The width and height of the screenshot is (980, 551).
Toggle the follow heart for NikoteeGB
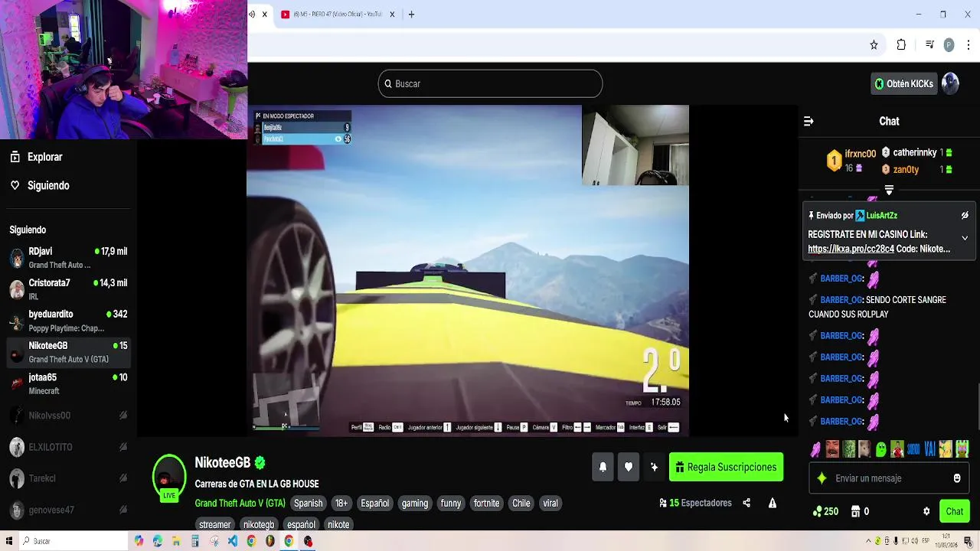pyautogui.click(x=629, y=467)
